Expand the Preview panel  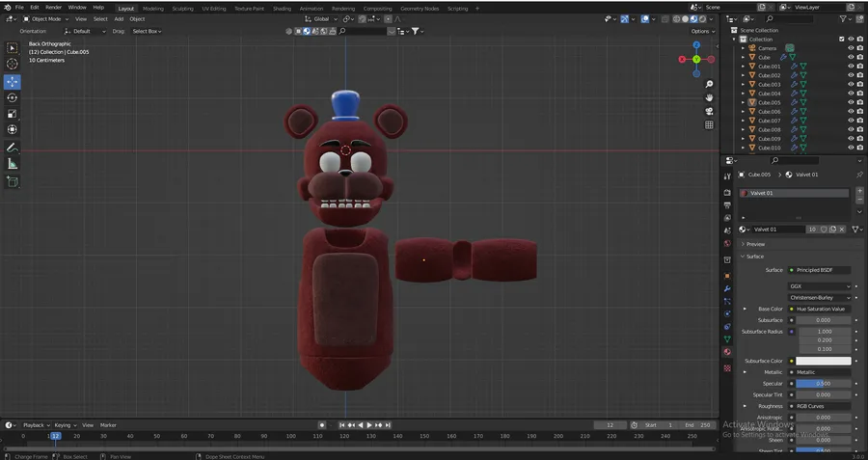pos(755,244)
